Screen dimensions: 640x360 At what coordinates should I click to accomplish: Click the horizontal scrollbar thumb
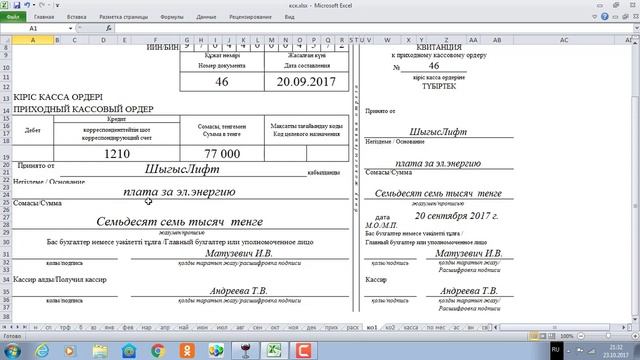click(x=554, y=327)
